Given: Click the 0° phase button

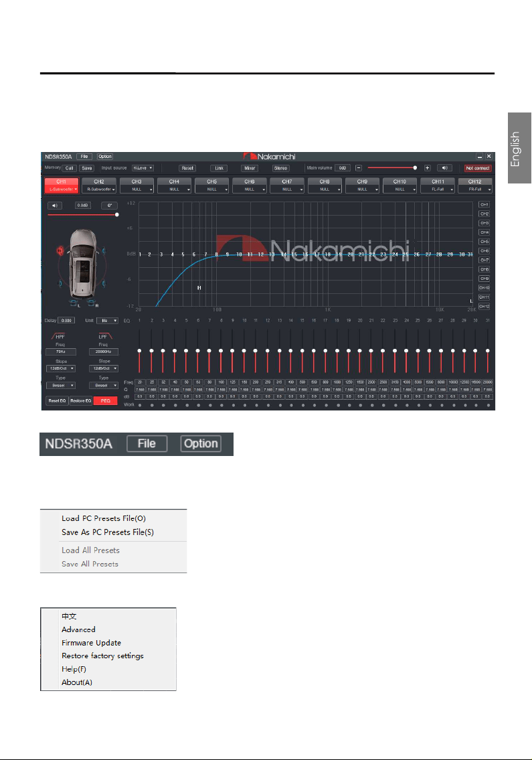Looking at the screenshot, I should (x=110, y=206).
